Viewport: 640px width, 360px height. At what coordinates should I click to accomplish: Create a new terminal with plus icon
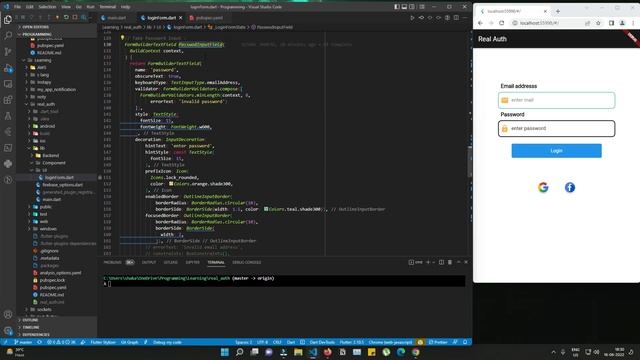428,262
